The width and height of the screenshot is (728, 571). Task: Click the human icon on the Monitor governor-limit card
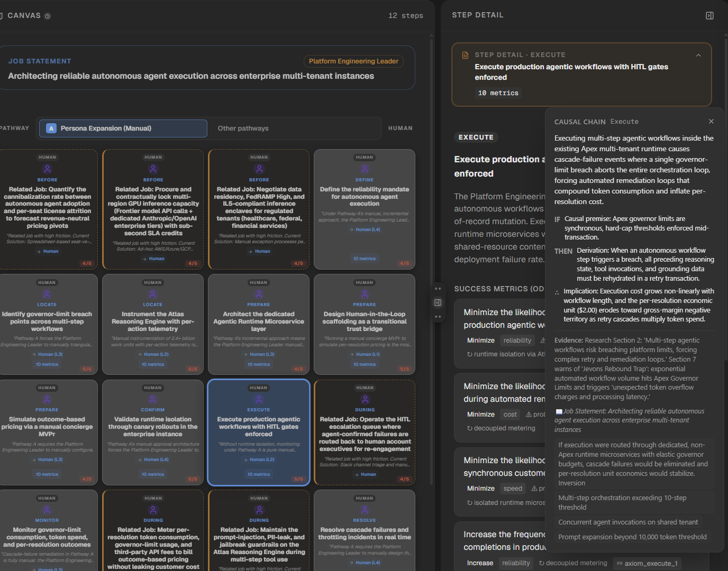[x=47, y=510]
